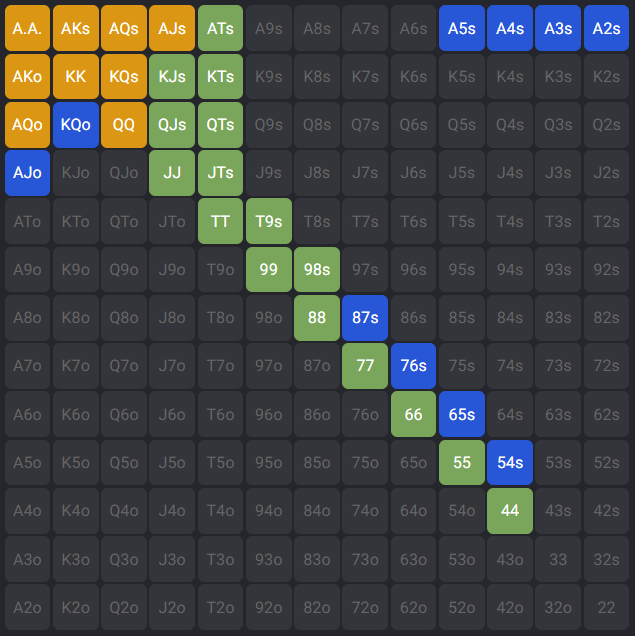Click the unselected A2o cell
The image size is (635, 636).
pyautogui.click(x=27, y=606)
